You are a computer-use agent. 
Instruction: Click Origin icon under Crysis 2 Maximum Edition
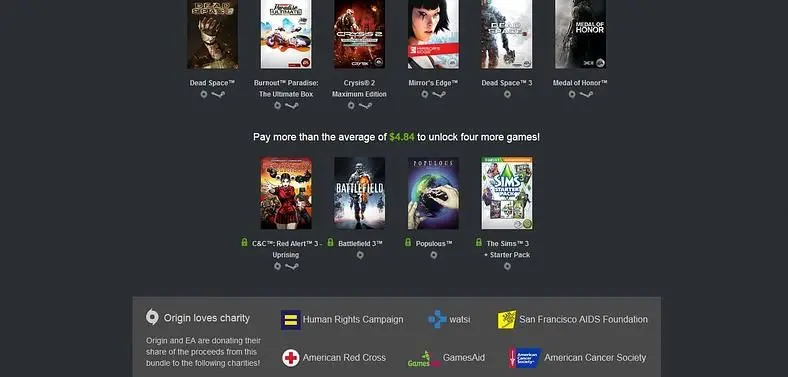coord(351,106)
